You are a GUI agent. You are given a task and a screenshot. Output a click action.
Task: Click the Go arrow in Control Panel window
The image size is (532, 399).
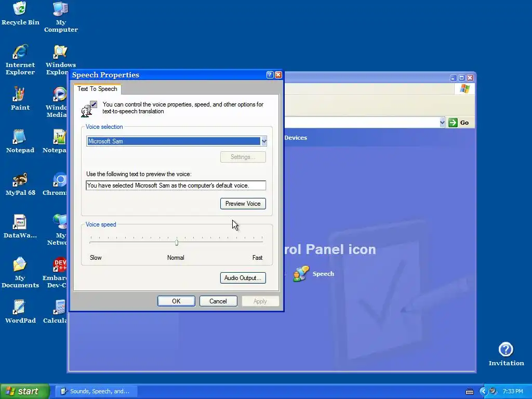[x=453, y=123]
